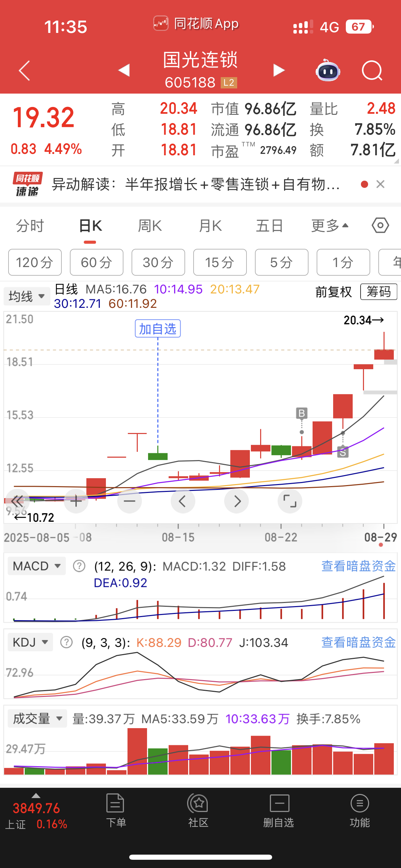Select 60分 period button
401x868 pixels.
click(x=97, y=262)
